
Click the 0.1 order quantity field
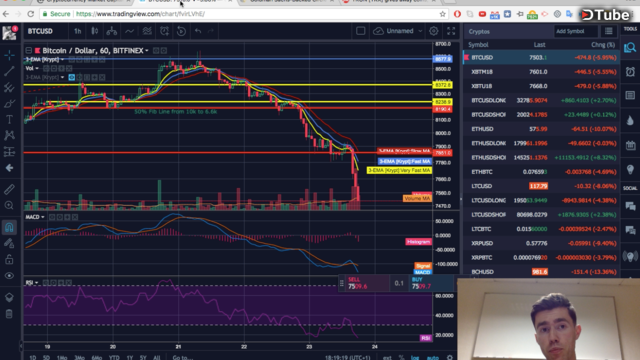pyautogui.click(x=399, y=283)
